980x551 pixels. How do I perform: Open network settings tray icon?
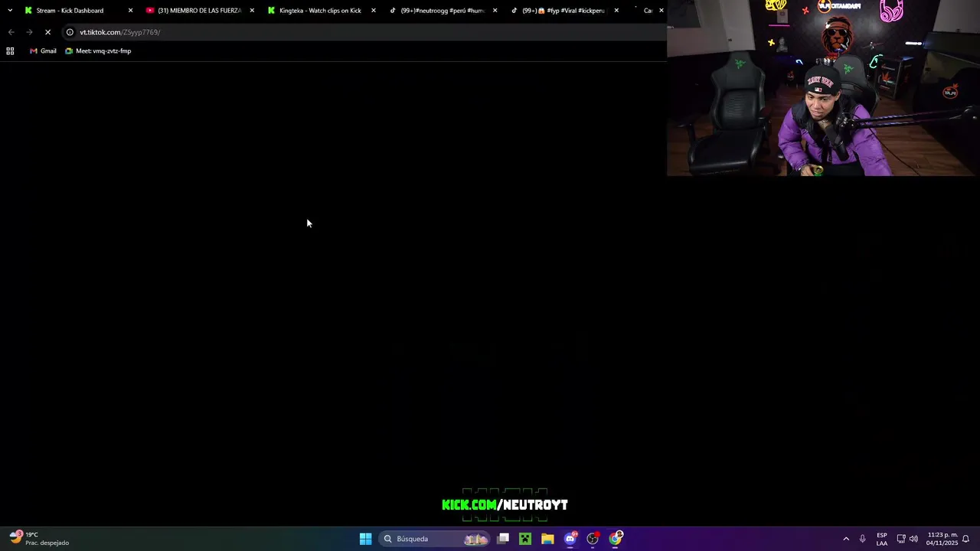pyautogui.click(x=901, y=539)
